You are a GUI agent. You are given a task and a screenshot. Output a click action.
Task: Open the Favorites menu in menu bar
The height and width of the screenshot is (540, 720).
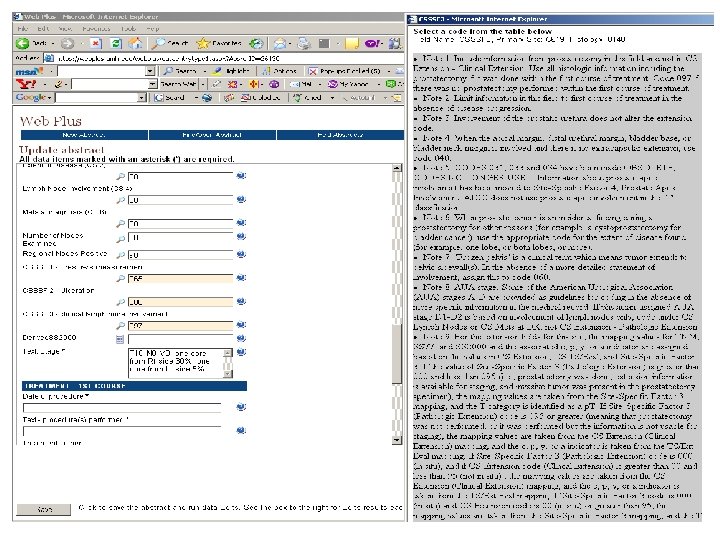[x=96, y=28]
